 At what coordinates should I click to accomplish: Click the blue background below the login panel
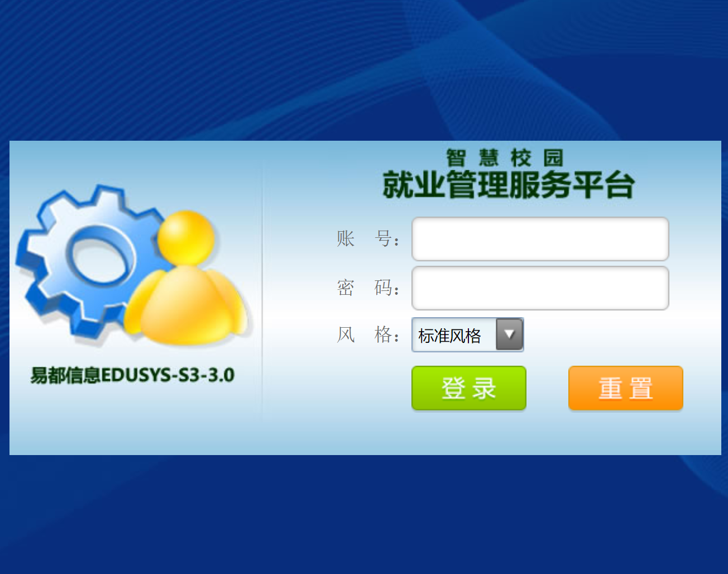coord(364,514)
